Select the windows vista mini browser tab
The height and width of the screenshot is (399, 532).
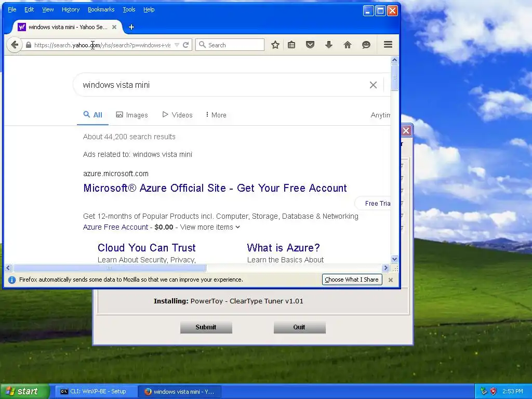tap(67, 27)
